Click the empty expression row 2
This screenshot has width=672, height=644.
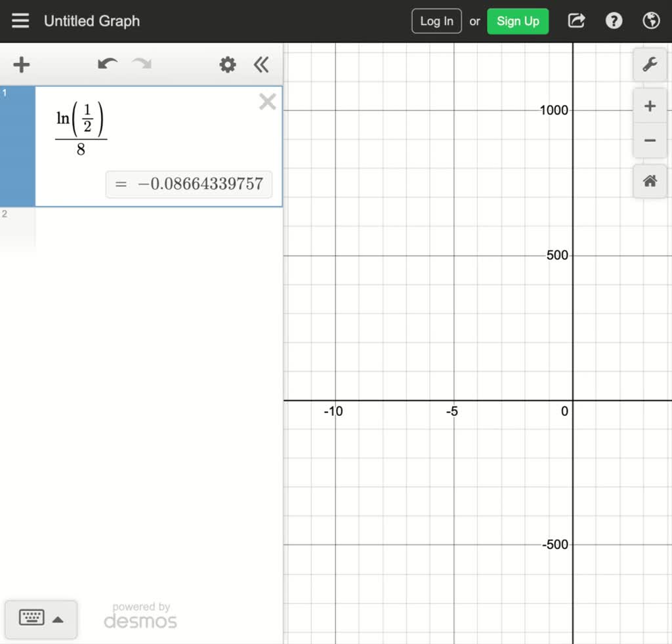[157, 227]
